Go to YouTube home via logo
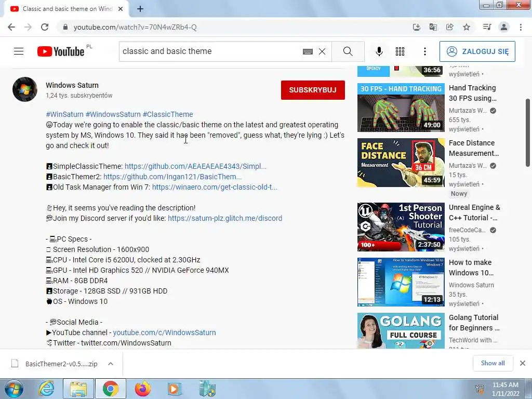The width and height of the screenshot is (532, 399). pos(61,51)
